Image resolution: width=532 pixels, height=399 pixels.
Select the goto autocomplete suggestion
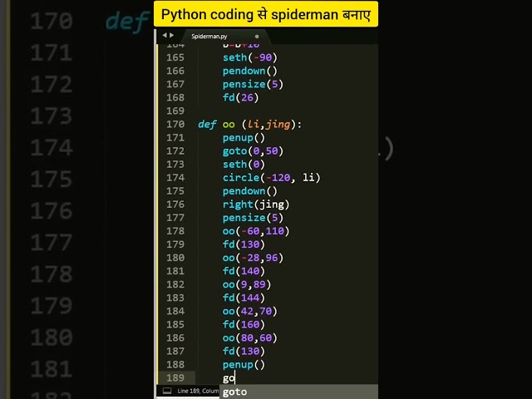pyautogui.click(x=298, y=392)
